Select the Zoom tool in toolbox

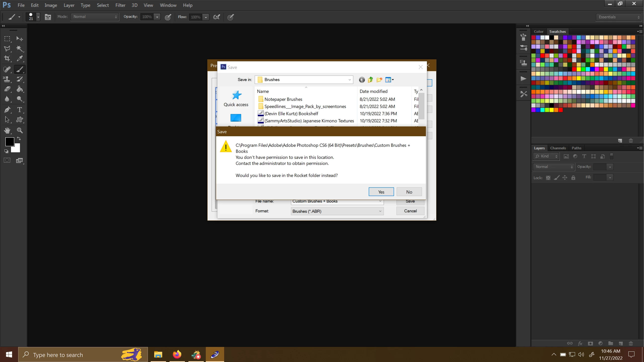pos(20,130)
